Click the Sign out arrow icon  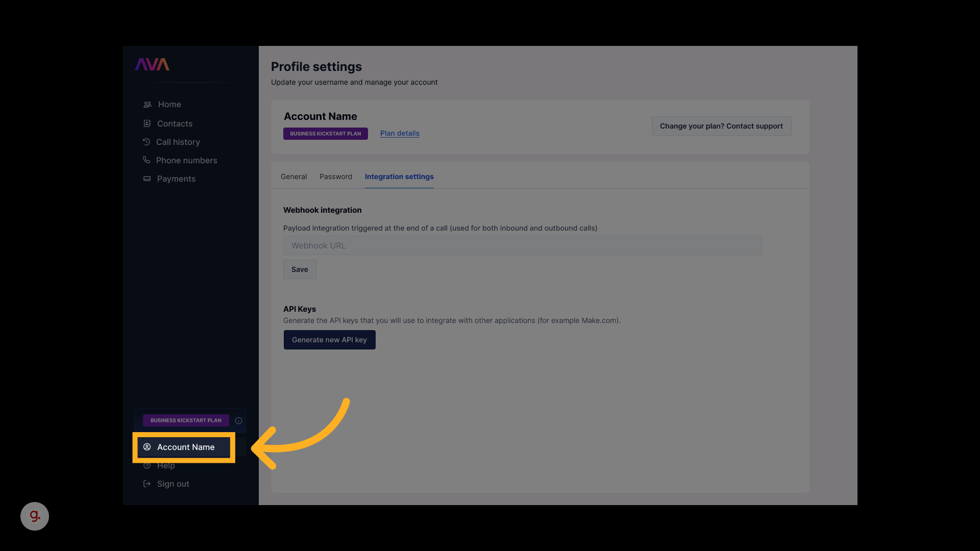(147, 484)
